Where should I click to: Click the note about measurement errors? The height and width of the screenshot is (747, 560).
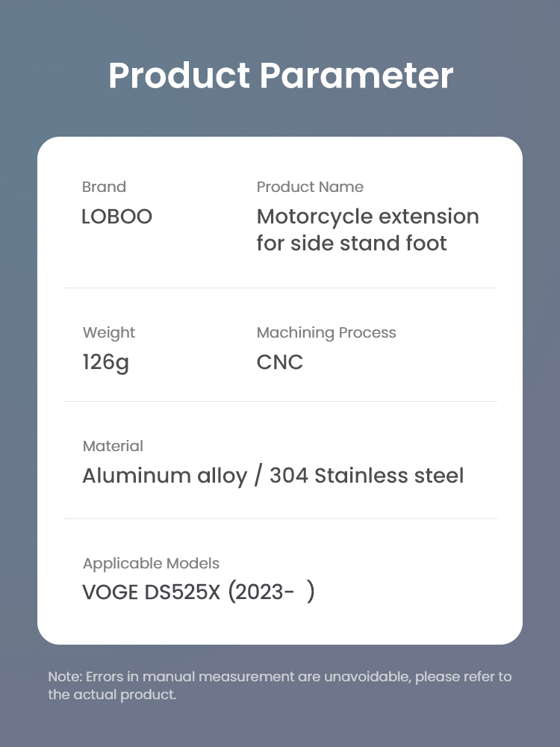[x=280, y=686]
